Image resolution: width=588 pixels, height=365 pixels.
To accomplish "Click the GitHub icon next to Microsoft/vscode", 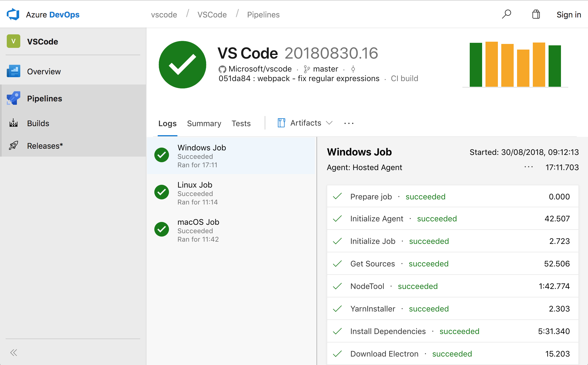I will [x=222, y=69].
